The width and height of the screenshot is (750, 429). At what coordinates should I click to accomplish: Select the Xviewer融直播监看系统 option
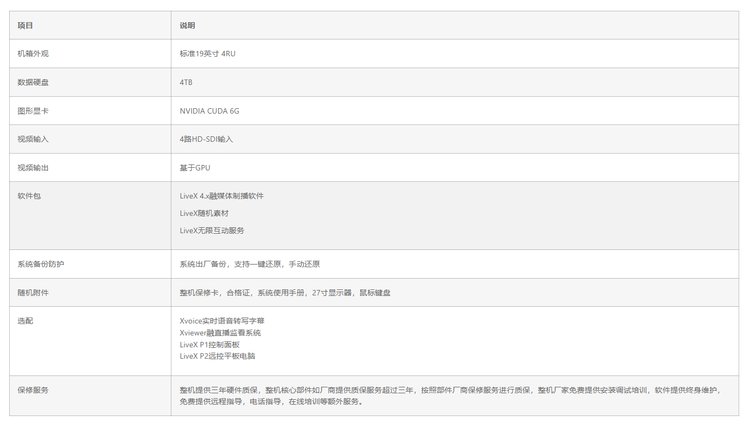220,332
